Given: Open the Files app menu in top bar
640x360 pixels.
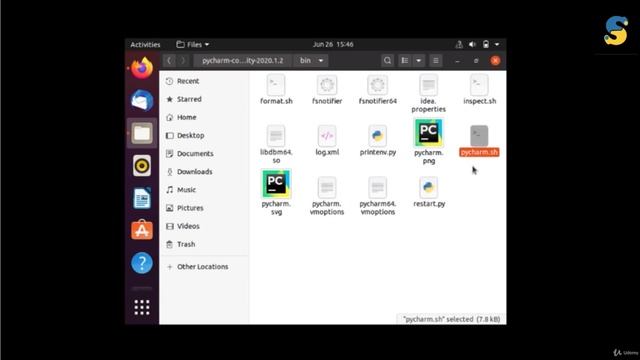Looking at the screenshot, I should [193, 44].
